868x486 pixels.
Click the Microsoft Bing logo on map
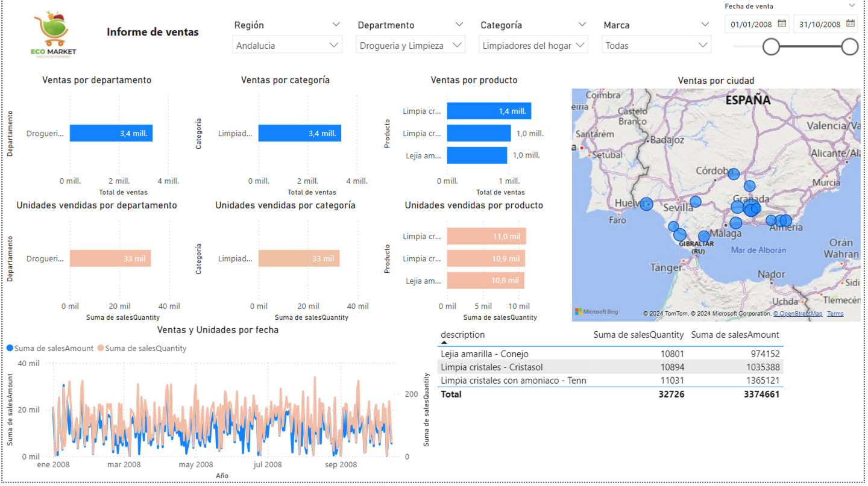point(596,312)
